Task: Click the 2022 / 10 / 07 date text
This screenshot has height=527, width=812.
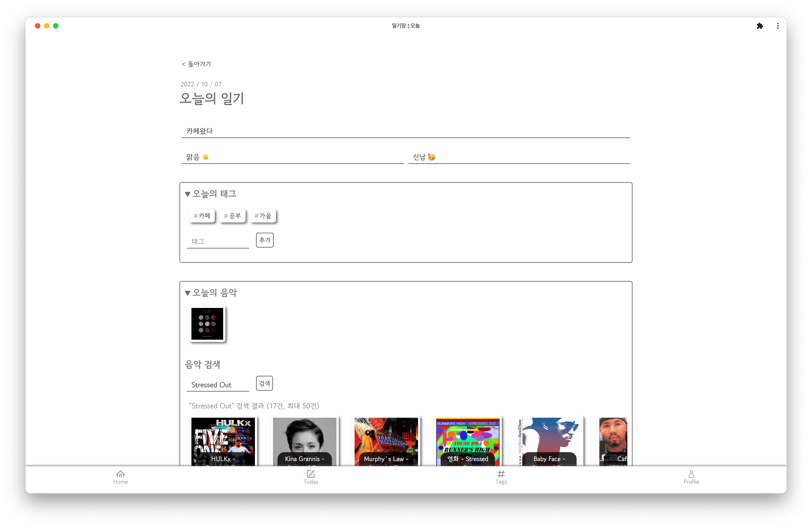Action: pos(201,84)
